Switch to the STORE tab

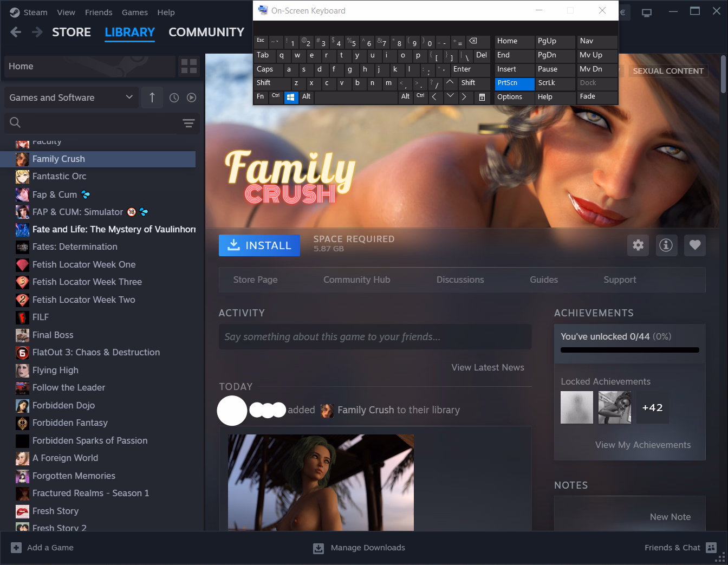click(x=71, y=33)
